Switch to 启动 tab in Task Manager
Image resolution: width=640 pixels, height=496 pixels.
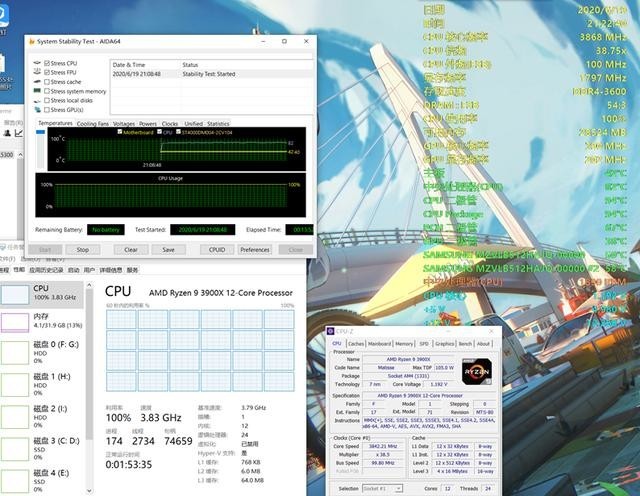[x=73, y=270]
